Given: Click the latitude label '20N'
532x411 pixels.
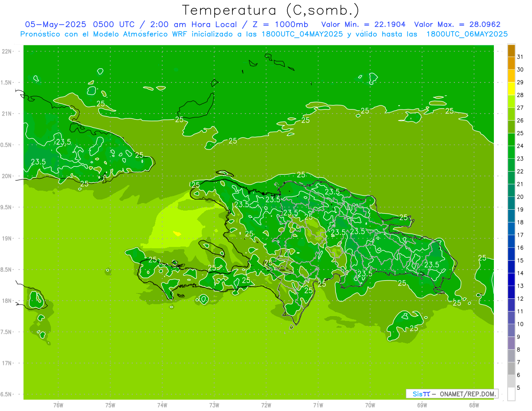Looking at the screenshot, I should (7, 176).
